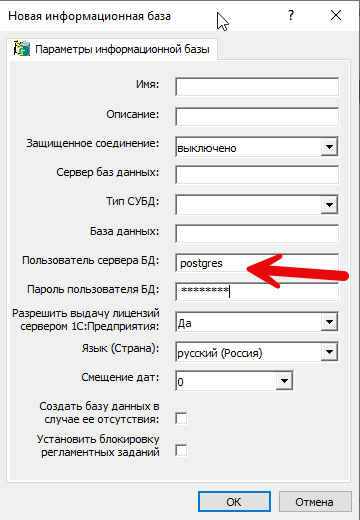This screenshot has height=520, width=360.
Task: Select the Параметры информационной базы tab
Action: tap(112, 49)
